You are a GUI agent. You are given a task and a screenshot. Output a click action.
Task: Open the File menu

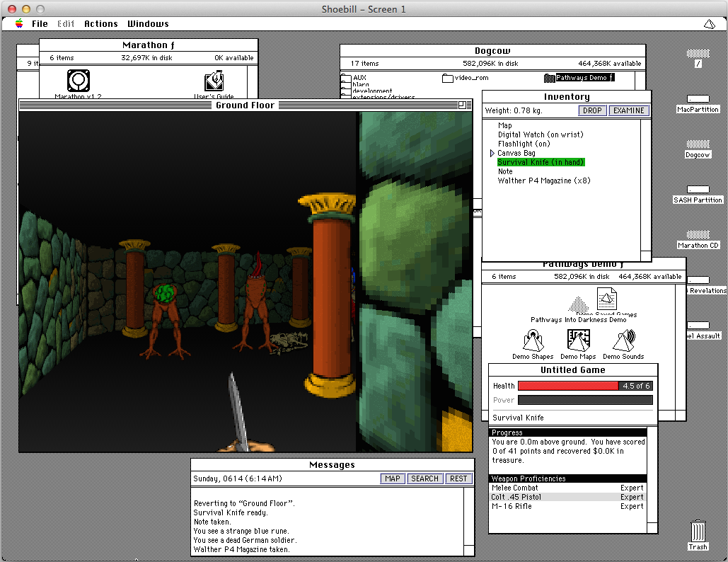coord(40,23)
